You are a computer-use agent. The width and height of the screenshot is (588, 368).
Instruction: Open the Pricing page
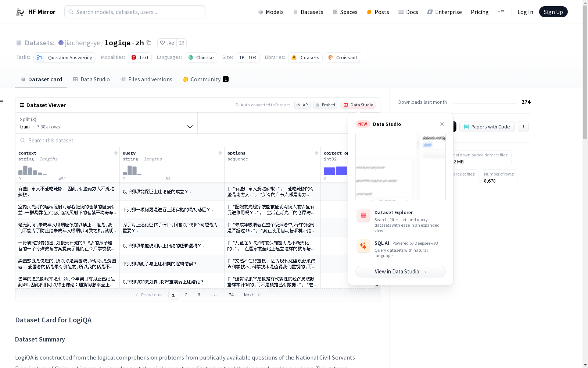[x=480, y=12]
